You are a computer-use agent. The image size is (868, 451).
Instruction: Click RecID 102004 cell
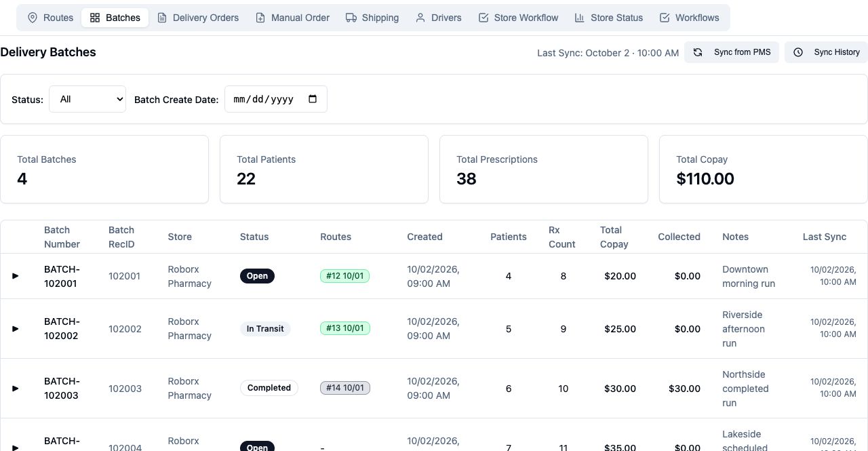(x=125, y=447)
